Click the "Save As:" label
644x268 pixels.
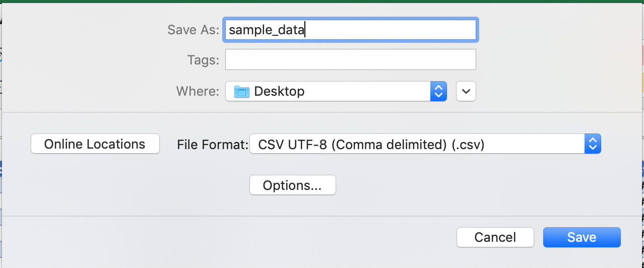pyautogui.click(x=194, y=30)
